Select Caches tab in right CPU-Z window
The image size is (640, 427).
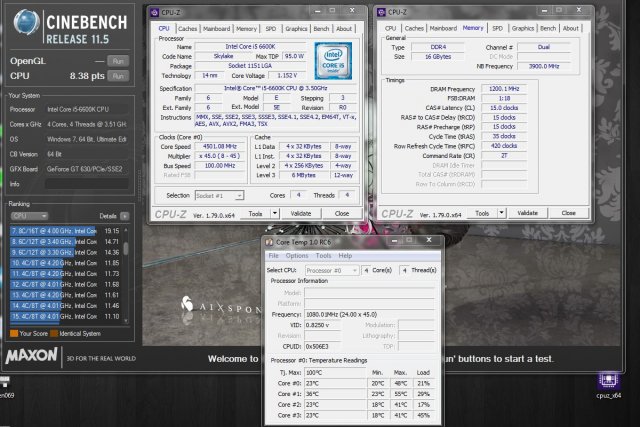(414, 28)
